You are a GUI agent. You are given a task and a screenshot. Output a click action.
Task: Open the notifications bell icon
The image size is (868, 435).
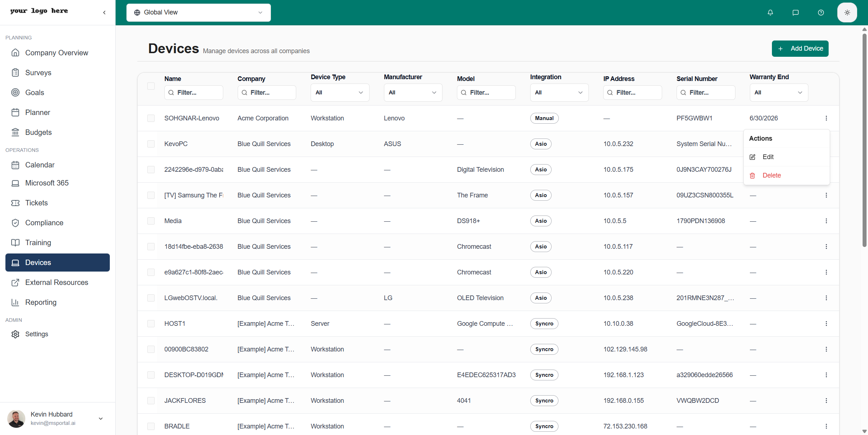(x=770, y=13)
